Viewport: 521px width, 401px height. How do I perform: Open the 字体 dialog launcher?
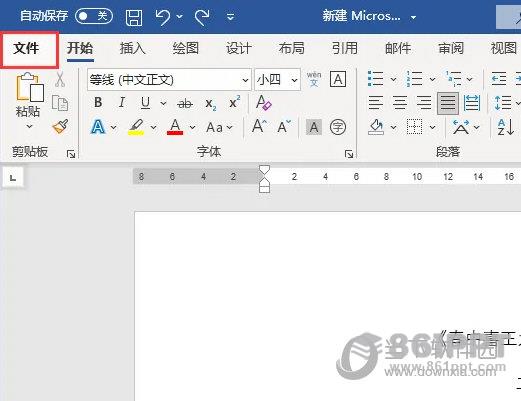[x=349, y=154]
